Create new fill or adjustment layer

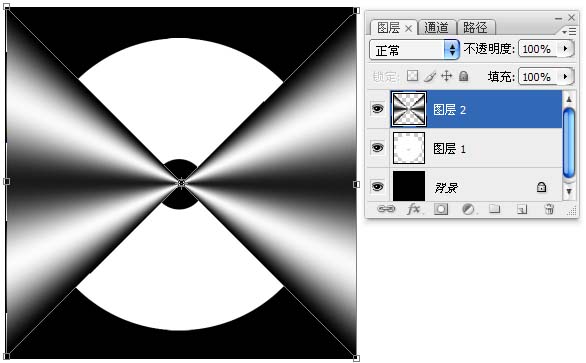coord(468,209)
